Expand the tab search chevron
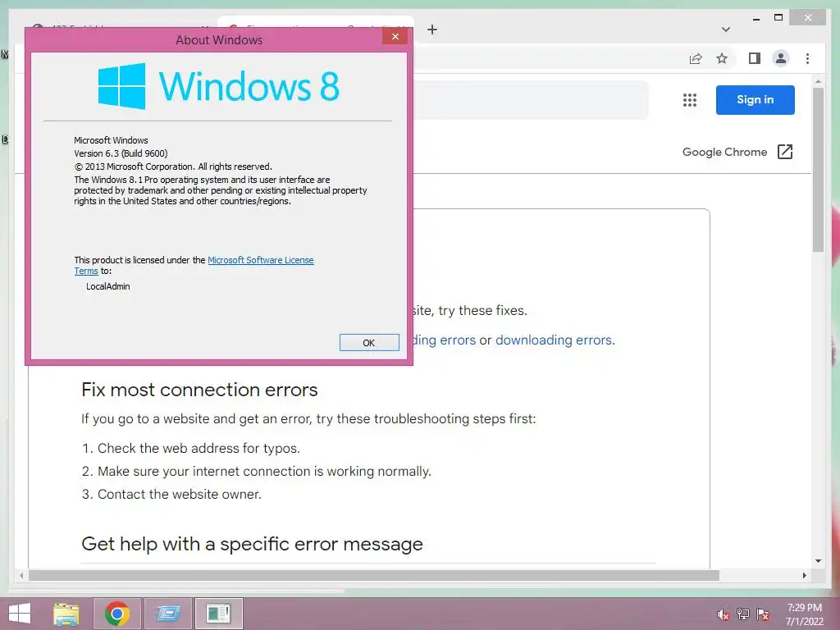Viewport: 840px width, 630px height. (725, 30)
